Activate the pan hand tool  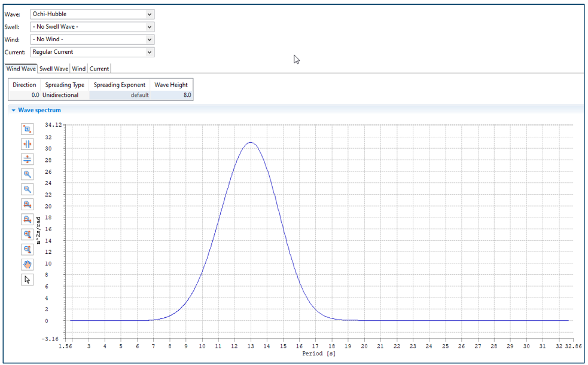click(x=27, y=265)
